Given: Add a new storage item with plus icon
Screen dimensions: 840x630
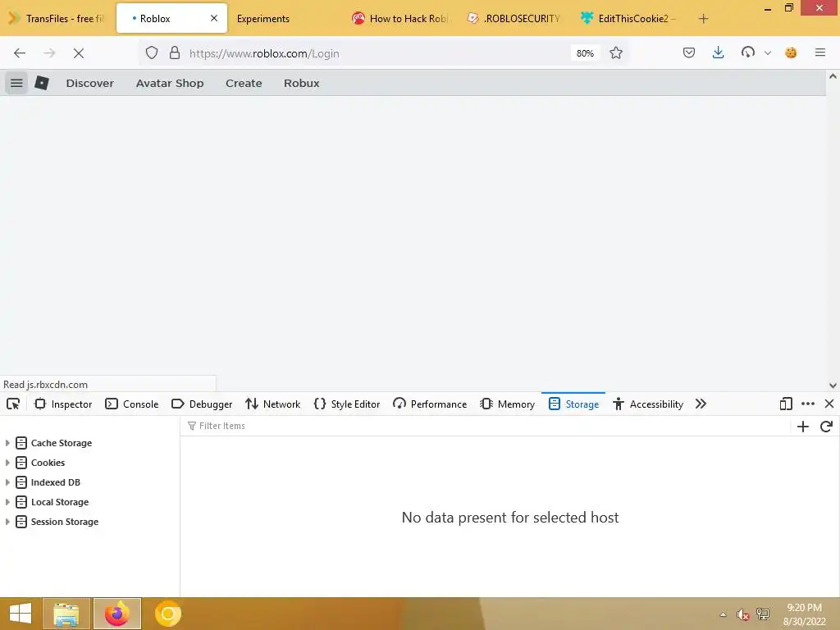Looking at the screenshot, I should click(803, 427).
